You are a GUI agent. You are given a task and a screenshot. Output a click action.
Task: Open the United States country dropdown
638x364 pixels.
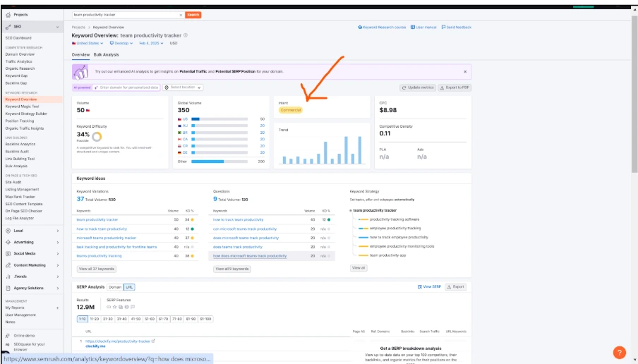click(88, 43)
